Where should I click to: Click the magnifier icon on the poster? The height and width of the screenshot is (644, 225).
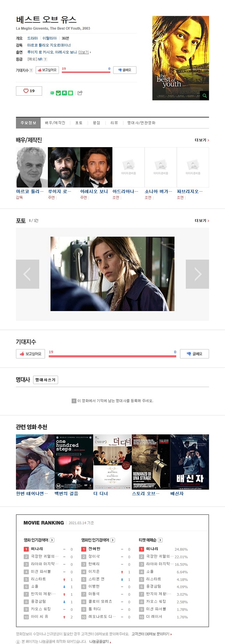pyautogui.click(x=204, y=96)
